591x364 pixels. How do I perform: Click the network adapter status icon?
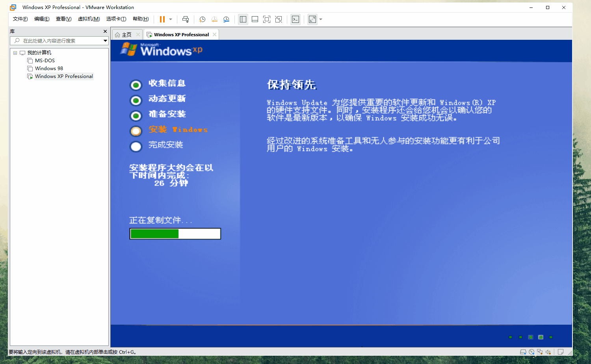click(540, 352)
